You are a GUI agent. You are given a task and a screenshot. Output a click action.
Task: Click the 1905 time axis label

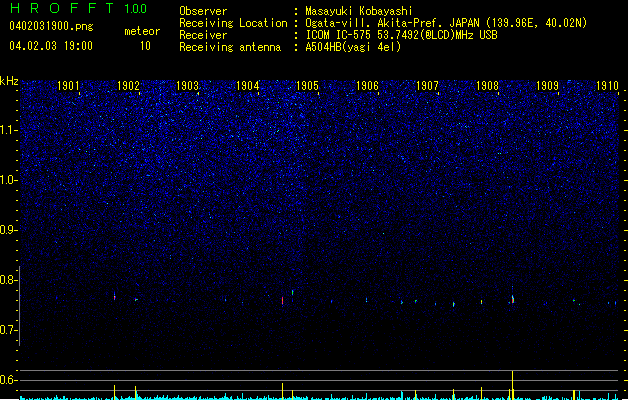[x=307, y=85]
